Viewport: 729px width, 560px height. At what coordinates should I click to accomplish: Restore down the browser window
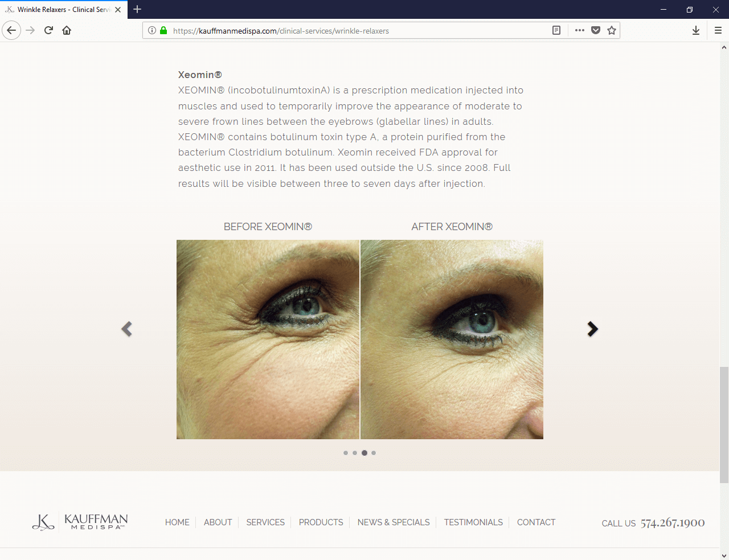click(x=690, y=10)
